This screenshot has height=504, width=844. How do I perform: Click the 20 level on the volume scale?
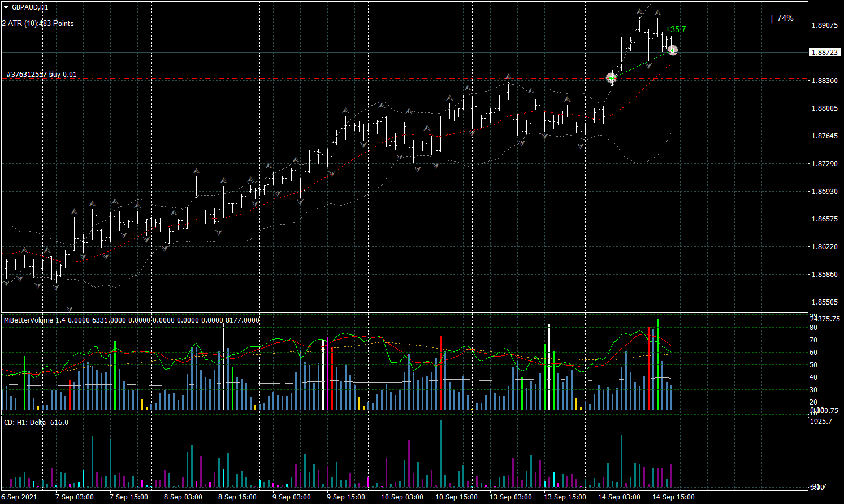pos(813,402)
